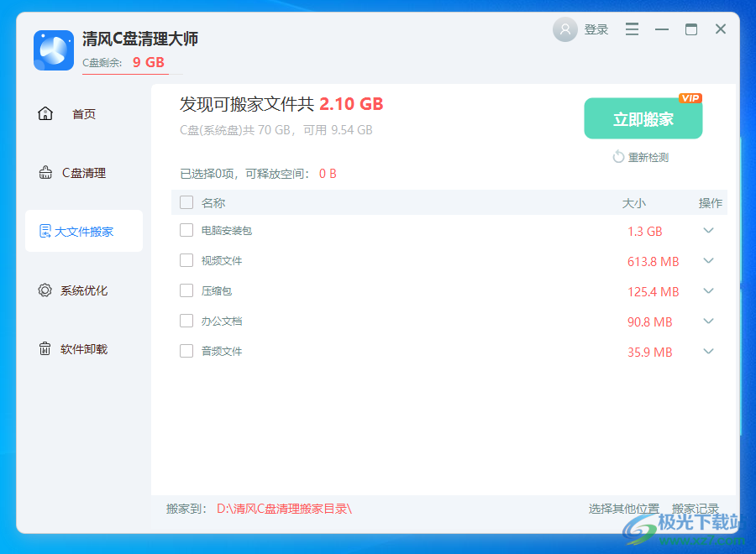The width and height of the screenshot is (756, 554).
Task: Click the 登录 login entry
Action: pyautogui.click(x=596, y=29)
